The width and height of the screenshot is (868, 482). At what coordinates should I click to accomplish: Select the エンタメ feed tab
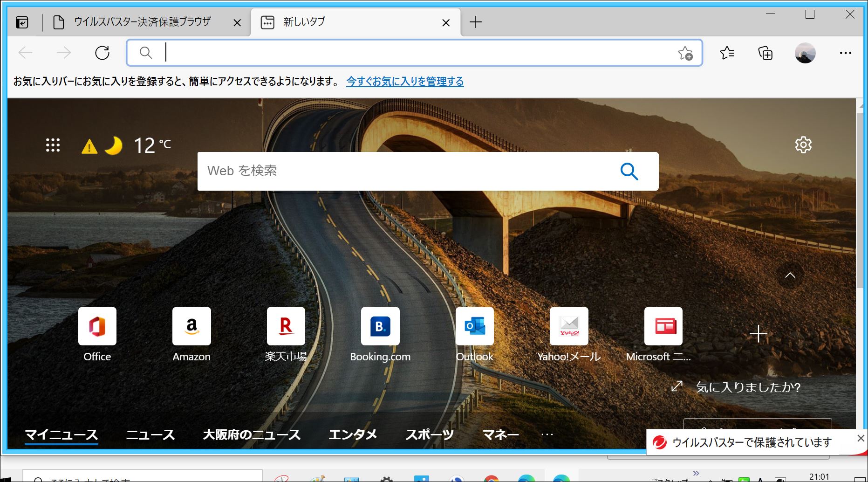tap(353, 435)
